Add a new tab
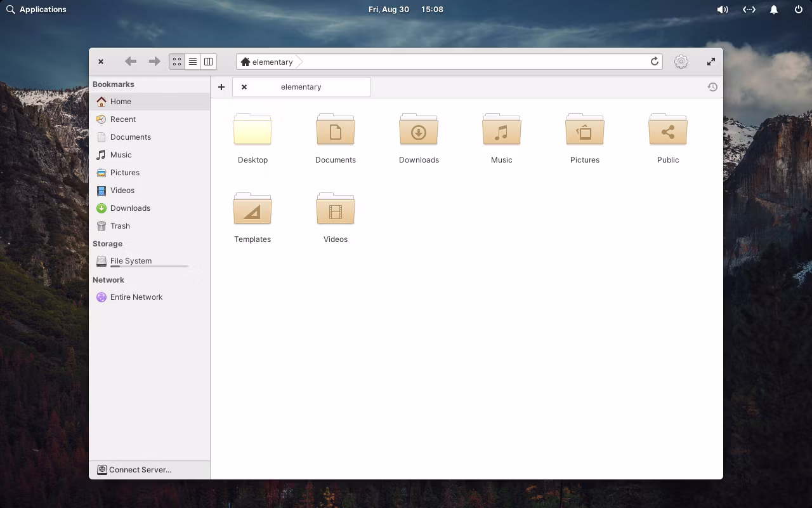Image resolution: width=812 pixels, height=508 pixels. (221, 87)
